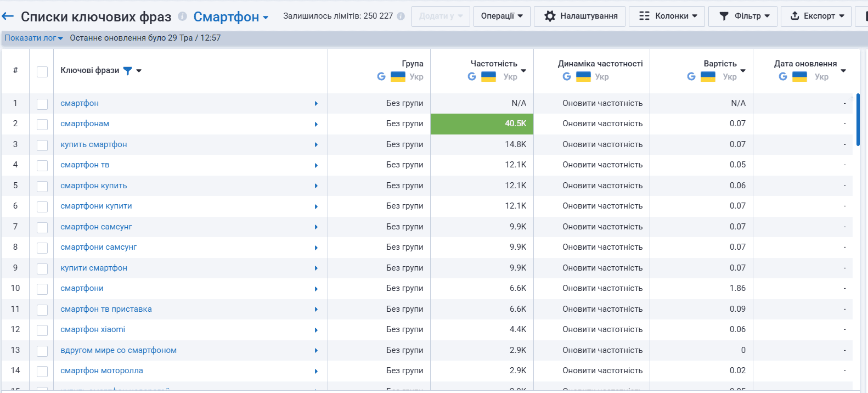Image resolution: width=868 pixels, height=393 pixels.
Task: Select the checkbox for смартфонам row
Action: click(x=42, y=125)
